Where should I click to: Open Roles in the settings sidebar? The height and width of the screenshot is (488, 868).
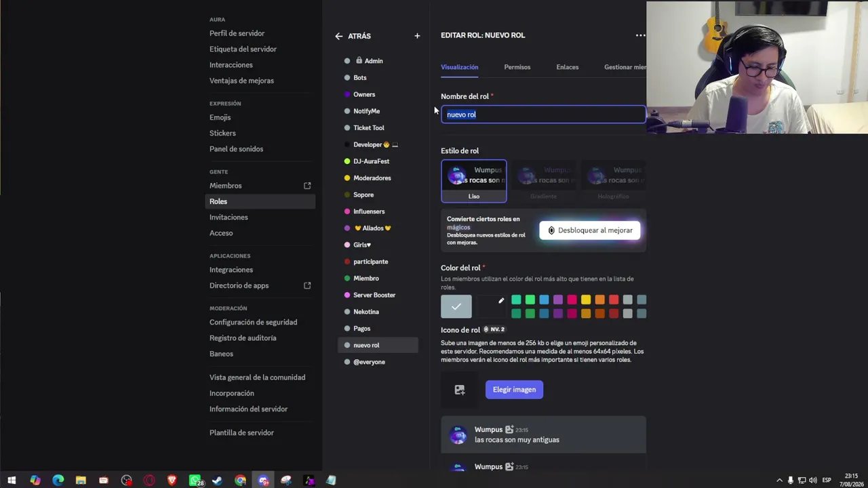[260, 201]
